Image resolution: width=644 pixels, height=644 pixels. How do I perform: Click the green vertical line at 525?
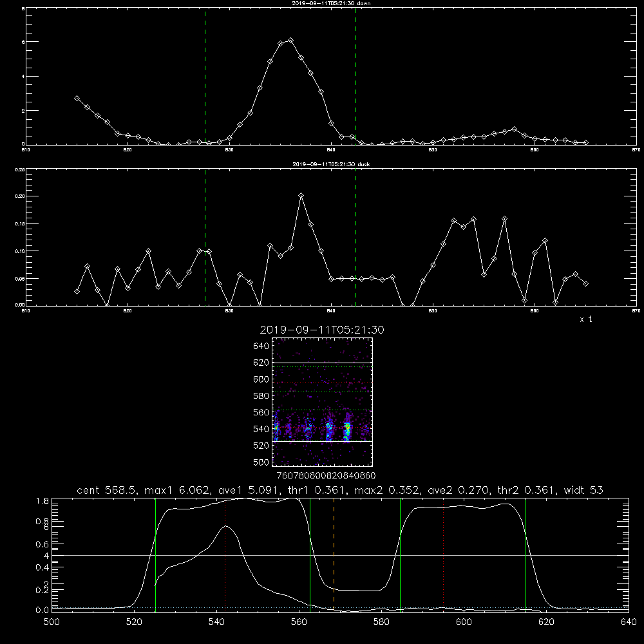155,555
